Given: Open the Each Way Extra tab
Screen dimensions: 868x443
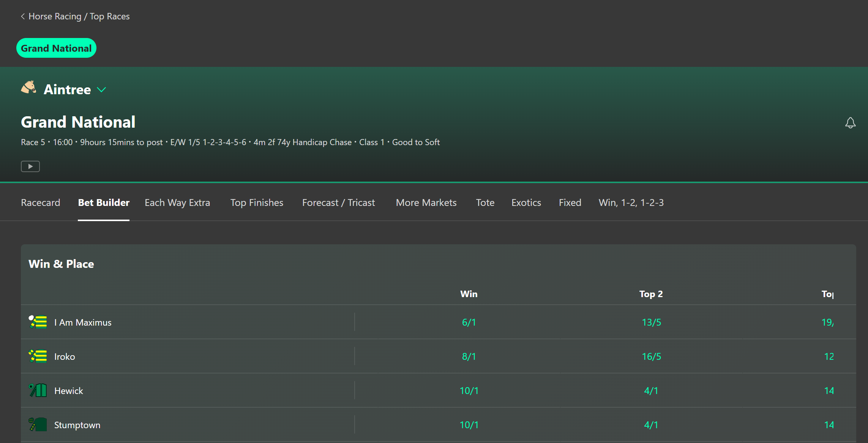Looking at the screenshot, I should (177, 203).
